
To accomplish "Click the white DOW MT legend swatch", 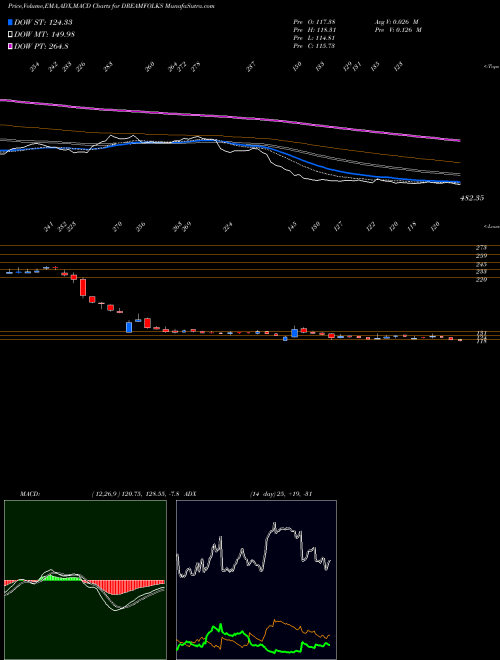I will tap(10, 35).
